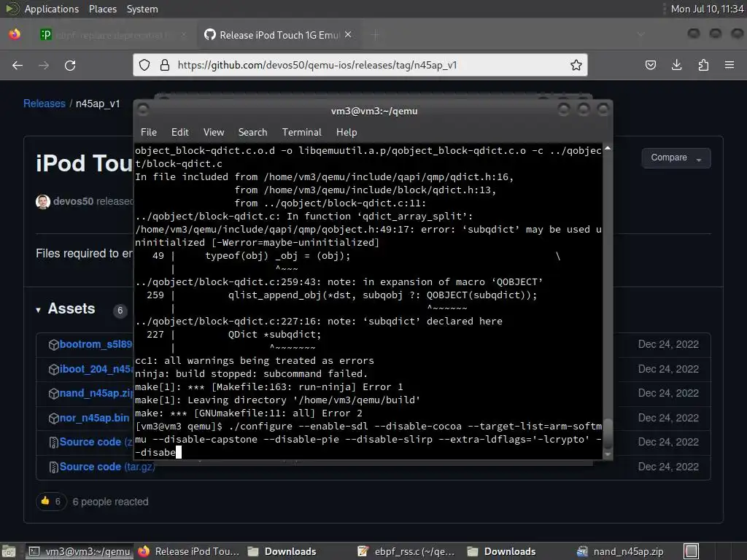Open devos50 user link

(x=73, y=201)
